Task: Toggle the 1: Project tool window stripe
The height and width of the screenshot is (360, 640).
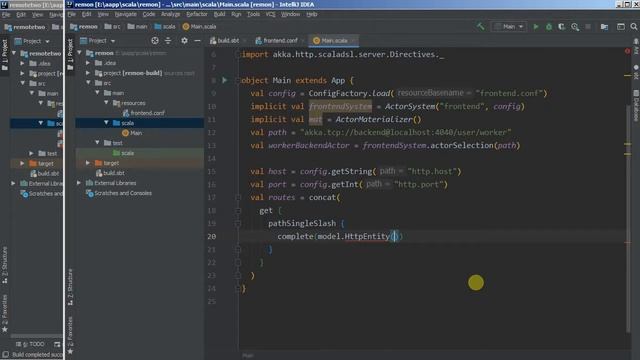Action: pos(70,54)
